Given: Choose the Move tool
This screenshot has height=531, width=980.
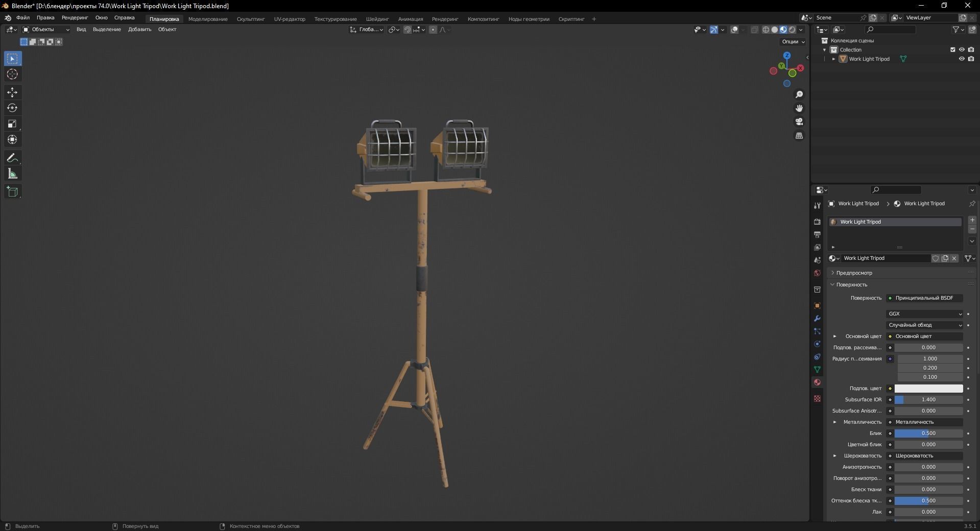Looking at the screenshot, I should 13,92.
